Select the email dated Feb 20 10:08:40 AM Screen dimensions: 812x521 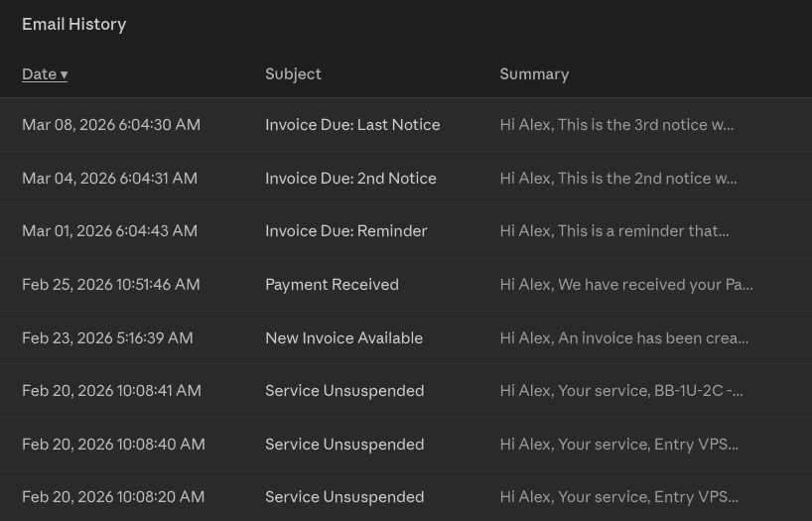click(113, 445)
